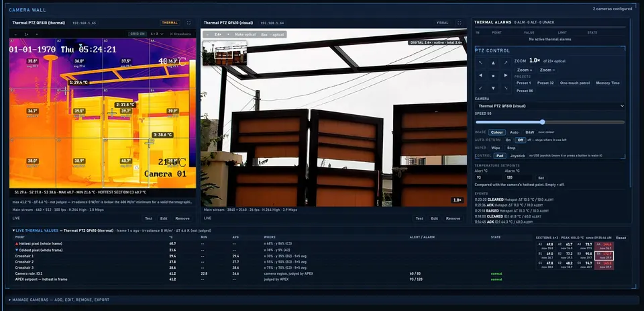Viewport: 644px width, 311px height.
Task: Increase thermal view zoom with the plus button
Action: point(36,34)
